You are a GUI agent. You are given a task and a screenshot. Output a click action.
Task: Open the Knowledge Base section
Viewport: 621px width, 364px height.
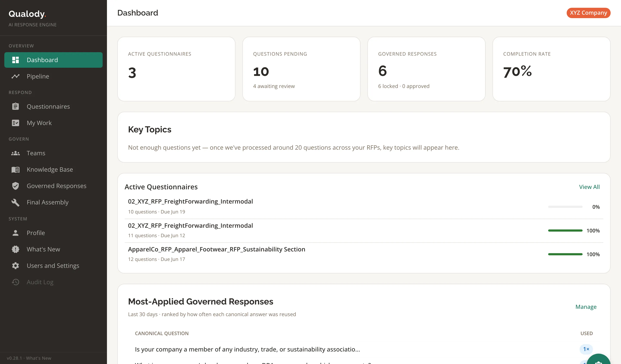pos(53,169)
